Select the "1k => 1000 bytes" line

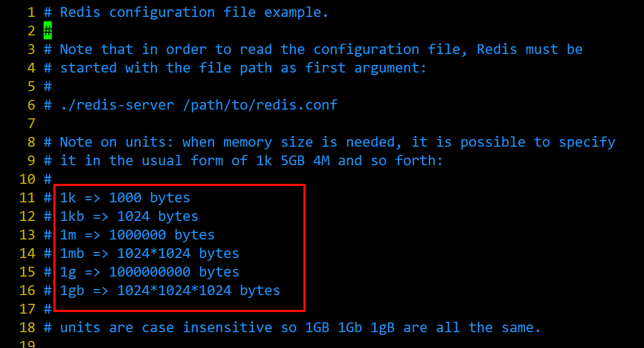125,198
